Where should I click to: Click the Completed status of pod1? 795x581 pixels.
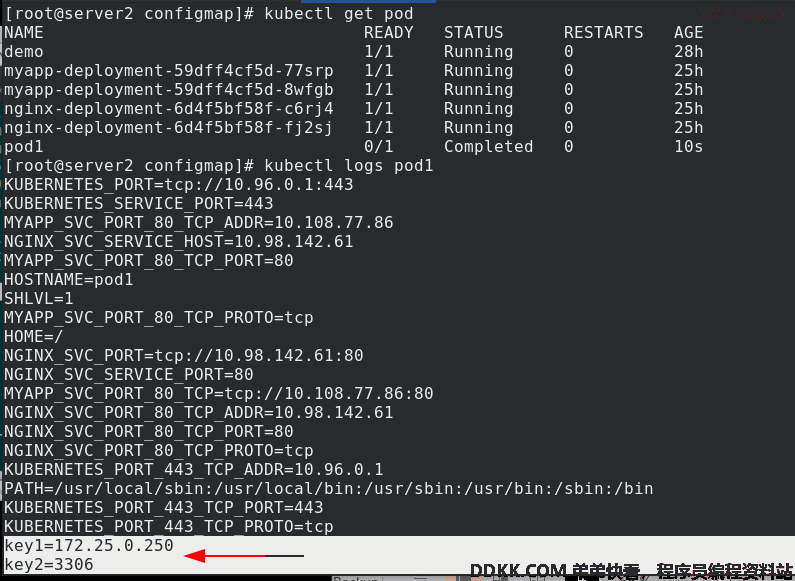pos(488,147)
